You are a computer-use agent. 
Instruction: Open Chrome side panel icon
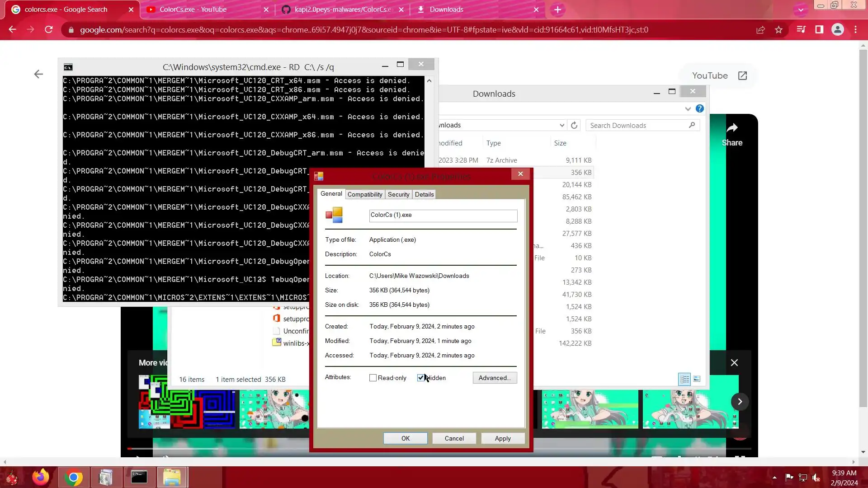pos(819,30)
